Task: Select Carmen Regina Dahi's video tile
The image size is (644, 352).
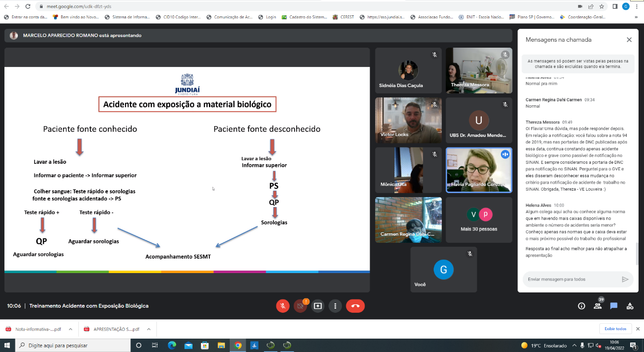Action: [x=408, y=220]
